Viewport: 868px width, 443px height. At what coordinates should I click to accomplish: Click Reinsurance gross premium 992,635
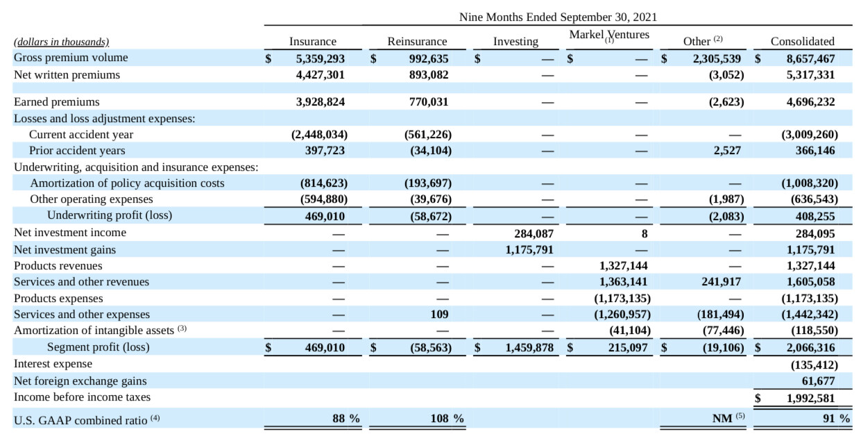tap(429, 58)
